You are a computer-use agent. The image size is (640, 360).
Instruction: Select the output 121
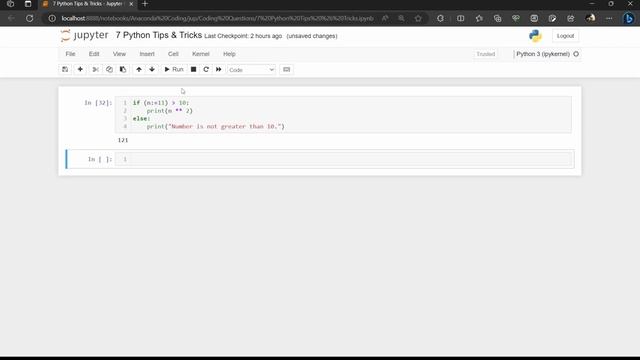tap(123, 140)
